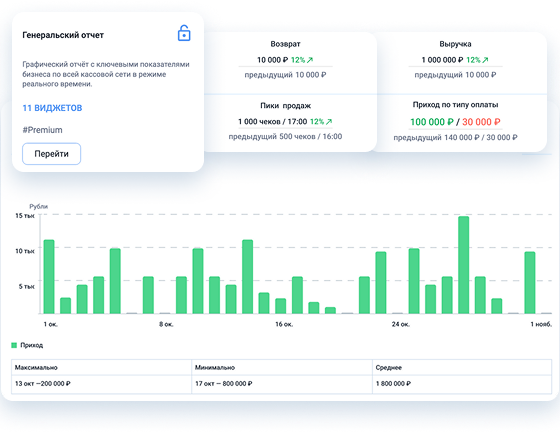Select the first bar at 1 ок.
Screen dimensions: 560x436
point(49,277)
